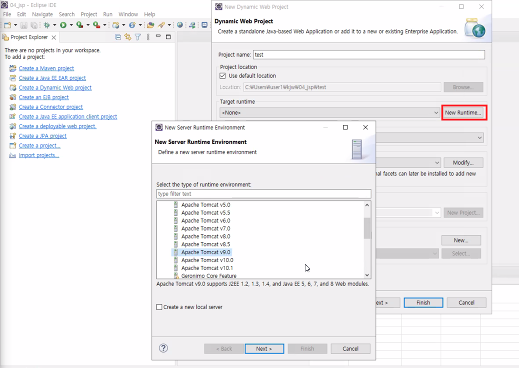Screen dimensions: 519x368
Task: Click Import projects link
Action: (39, 155)
